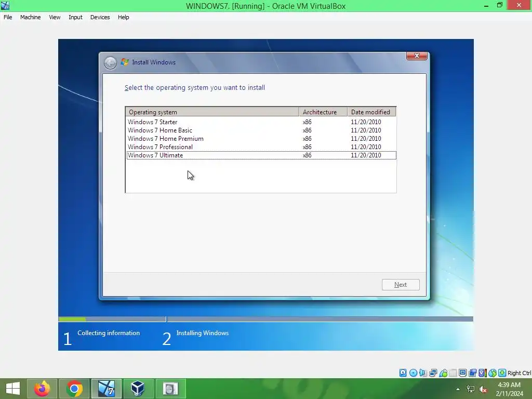
Task: Click the shared folders status icon
Action: [453, 373]
